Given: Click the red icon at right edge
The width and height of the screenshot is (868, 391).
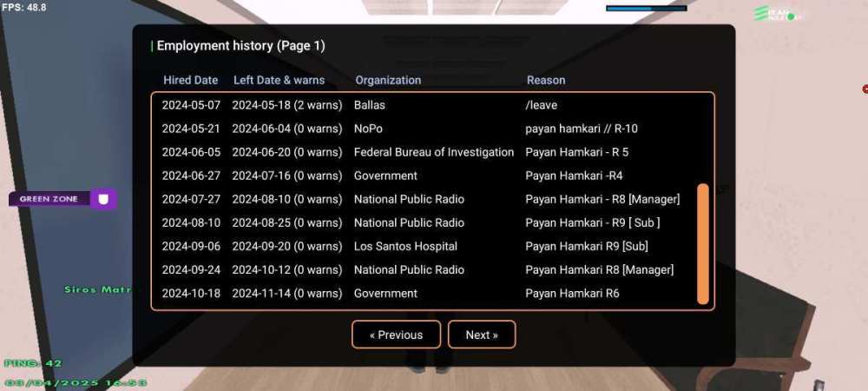Looking at the screenshot, I should tap(865, 89).
